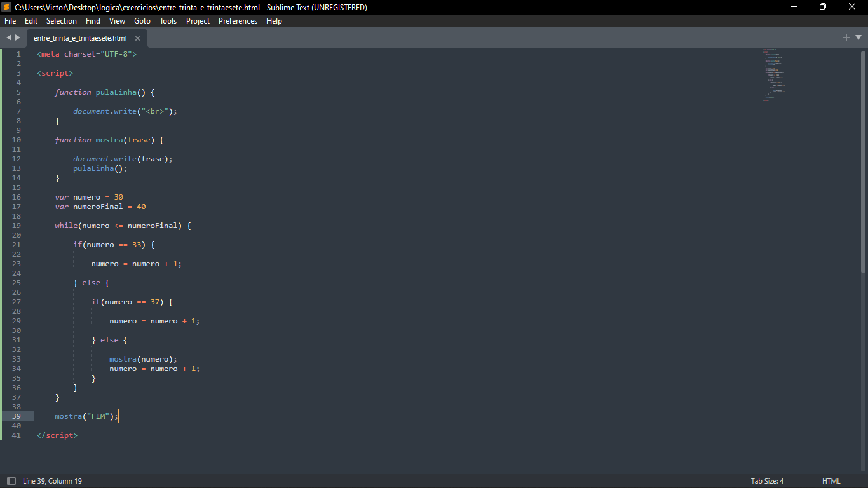Click the first } else { on line 25
Image resolution: width=868 pixels, height=488 pixels.
pos(92,283)
